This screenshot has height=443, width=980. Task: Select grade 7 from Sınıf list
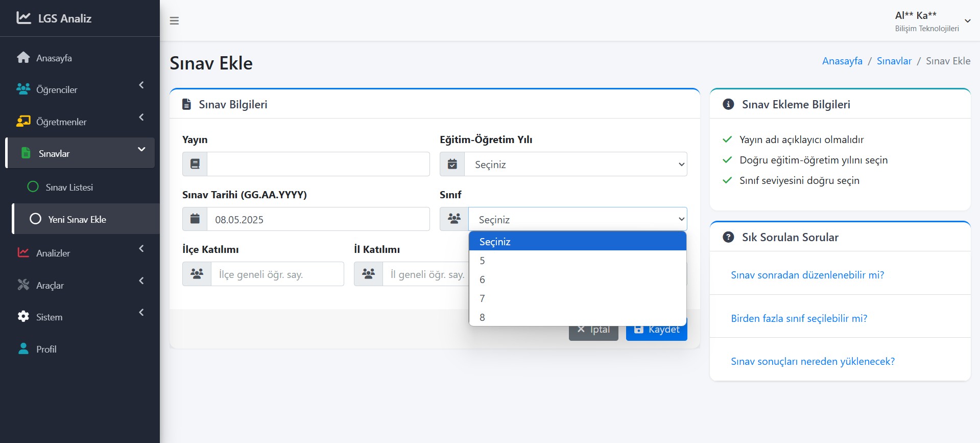[482, 298]
